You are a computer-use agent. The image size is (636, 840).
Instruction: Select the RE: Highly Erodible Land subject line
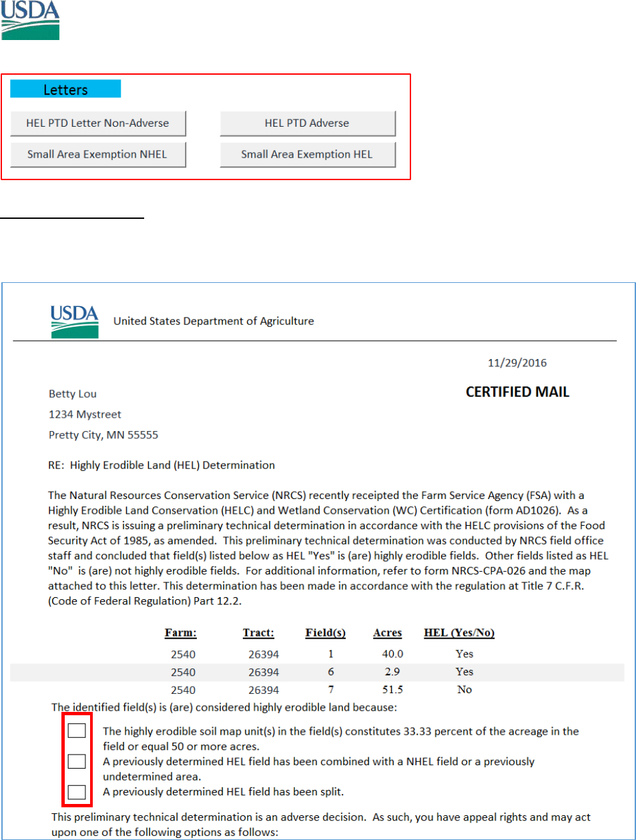click(x=162, y=465)
